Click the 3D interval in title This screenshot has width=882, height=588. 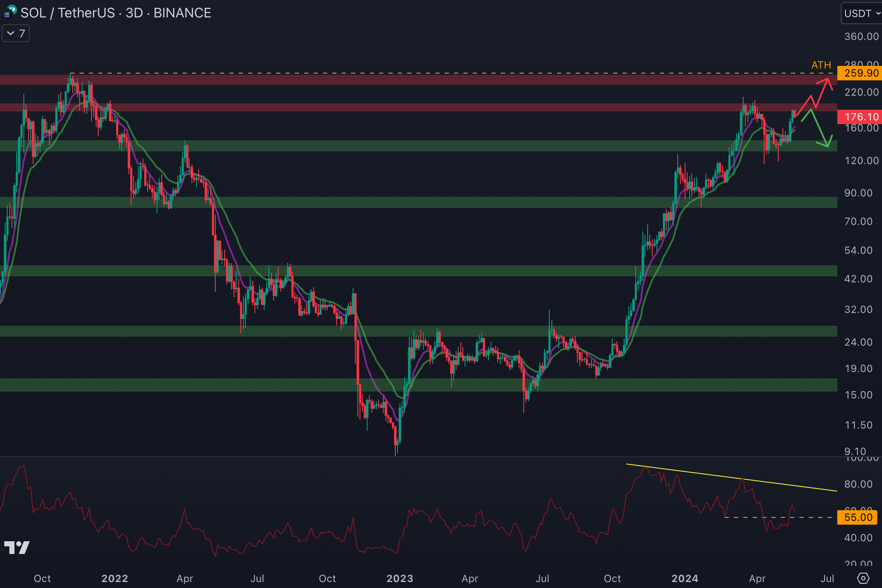[x=134, y=13]
